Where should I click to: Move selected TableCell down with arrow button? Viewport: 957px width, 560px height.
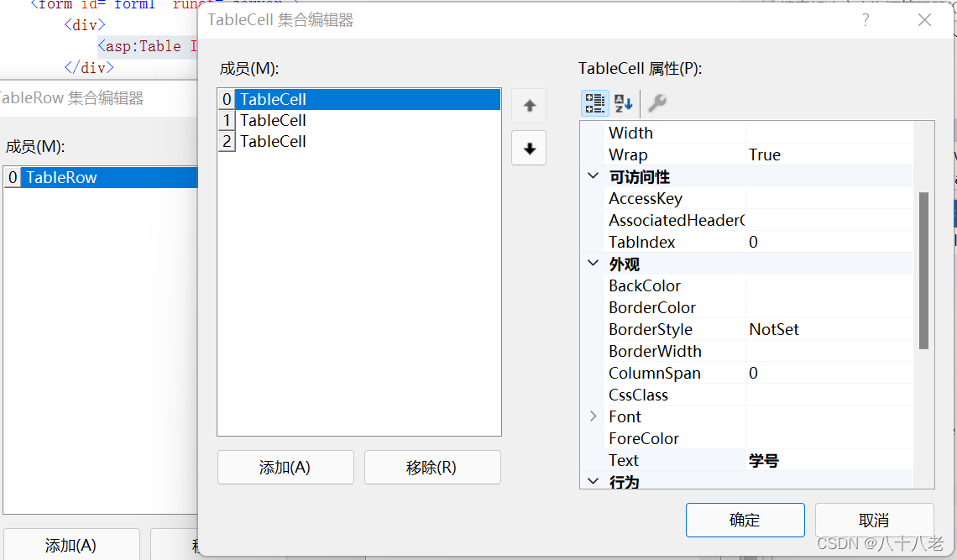(x=529, y=149)
